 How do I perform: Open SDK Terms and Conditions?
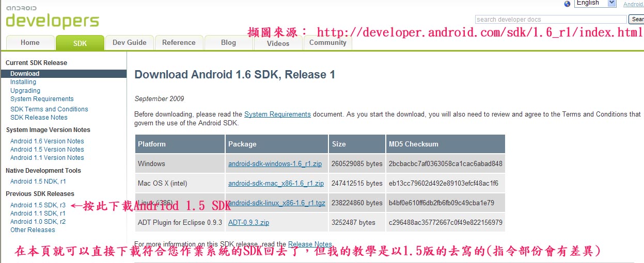pos(49,109)
